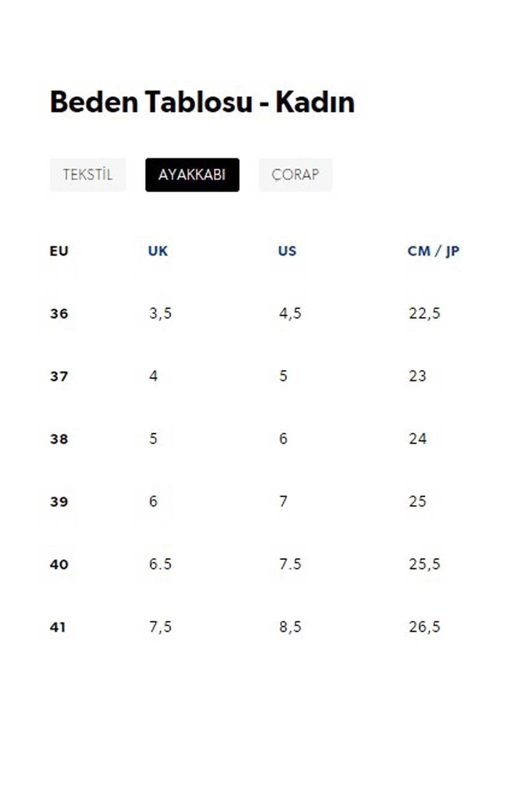
Task: Click the EU column header
Action: tap(59, 251)
